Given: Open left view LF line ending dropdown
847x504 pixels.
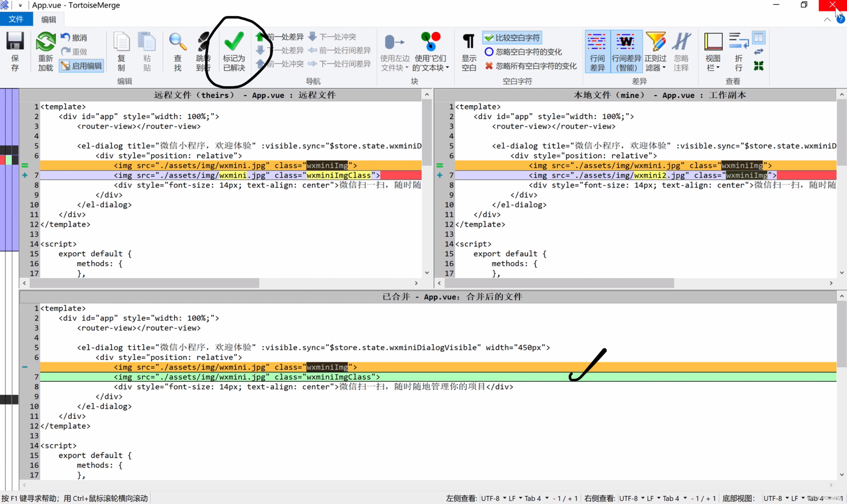Looking at the screenshot, I should click(x=515, y=498).
